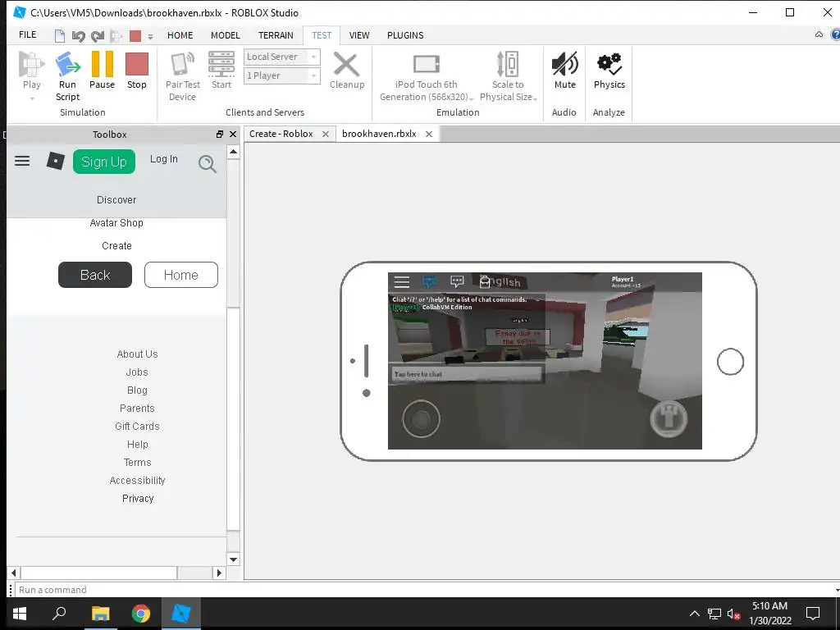Click the Log In link
This screenshot has width=840, height=630.
163,159
